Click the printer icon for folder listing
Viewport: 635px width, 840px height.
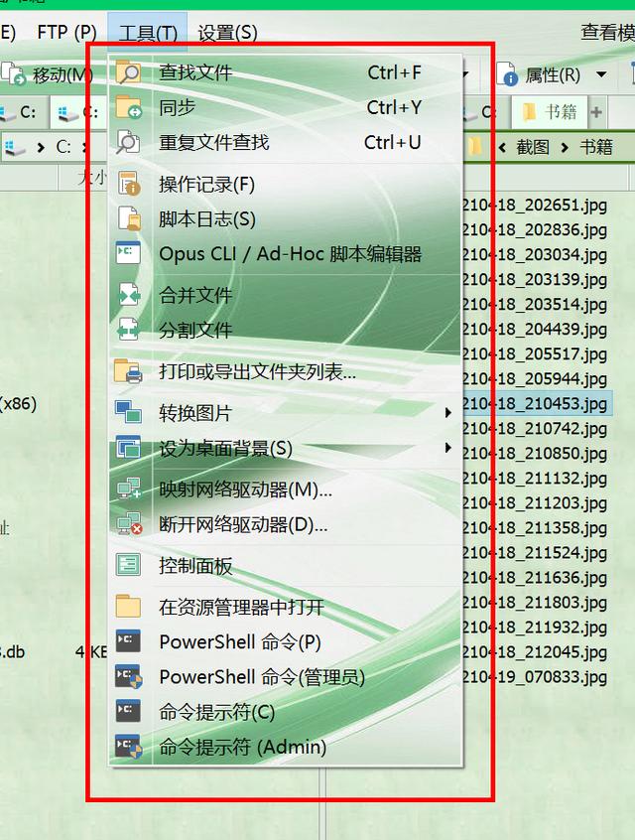pos(128,372)
